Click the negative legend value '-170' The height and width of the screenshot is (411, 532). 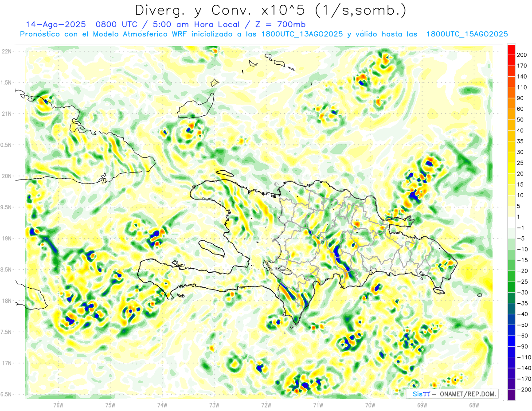(524, 379)
